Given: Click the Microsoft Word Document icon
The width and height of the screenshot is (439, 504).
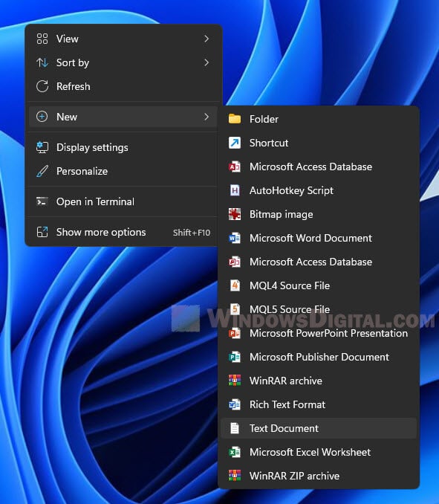Looking at the screenshot, I should coord(235,238).
